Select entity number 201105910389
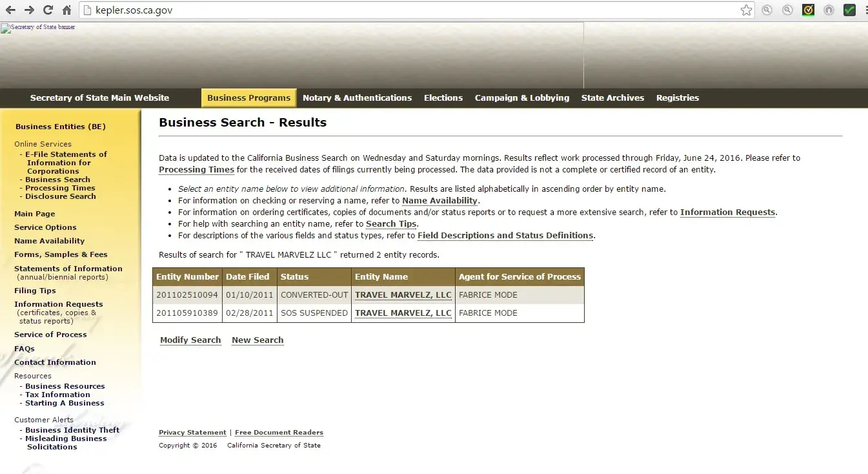This screenshot has height=474, width=868. (x=187, y=313)
